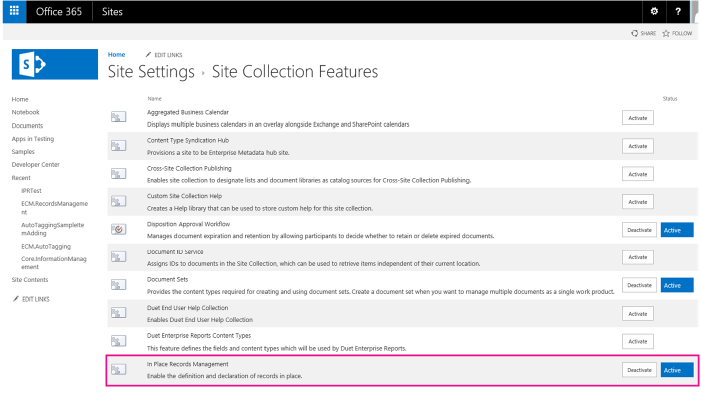
Task: Activate Aggregated Business Calendar feature
Action: click(638, 118)
